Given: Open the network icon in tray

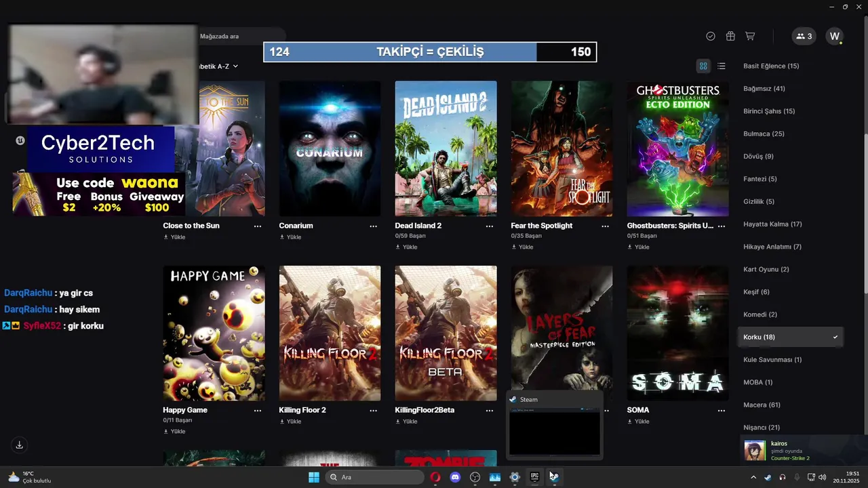Looking at the screenshot, I should pyautogui.click(x=812, y=477).
